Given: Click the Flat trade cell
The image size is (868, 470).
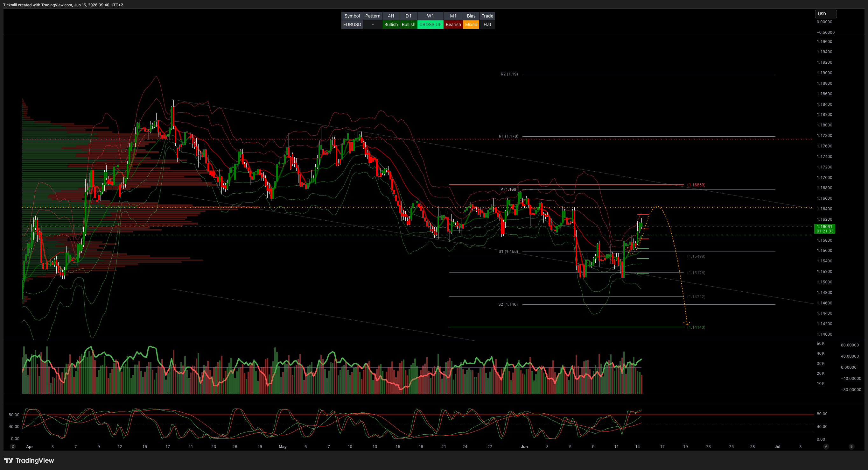Looking at the screenshot, I should tap(487, 25).
